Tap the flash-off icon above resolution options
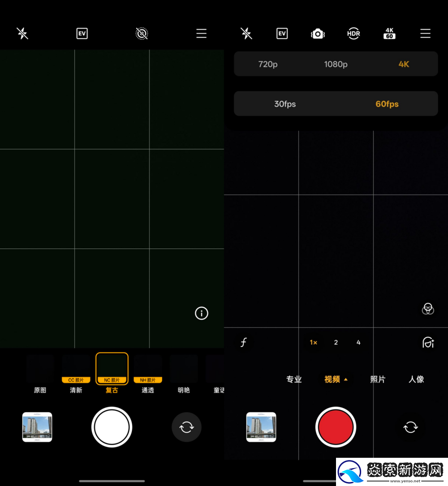The height and width of the screenshot is (486, 448). tap(246, 34)
